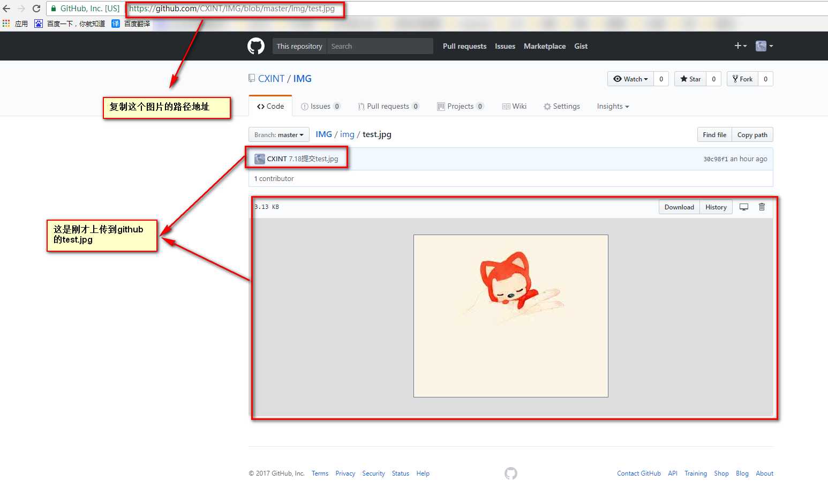This screenshot has height=504, width=828.
Task: Open Marketplace in header
Action: pos(545,46)
